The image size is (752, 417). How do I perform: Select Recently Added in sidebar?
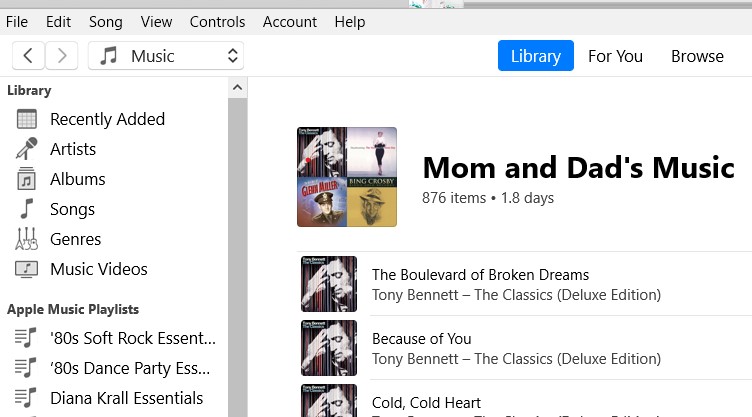tap(107, 119)
